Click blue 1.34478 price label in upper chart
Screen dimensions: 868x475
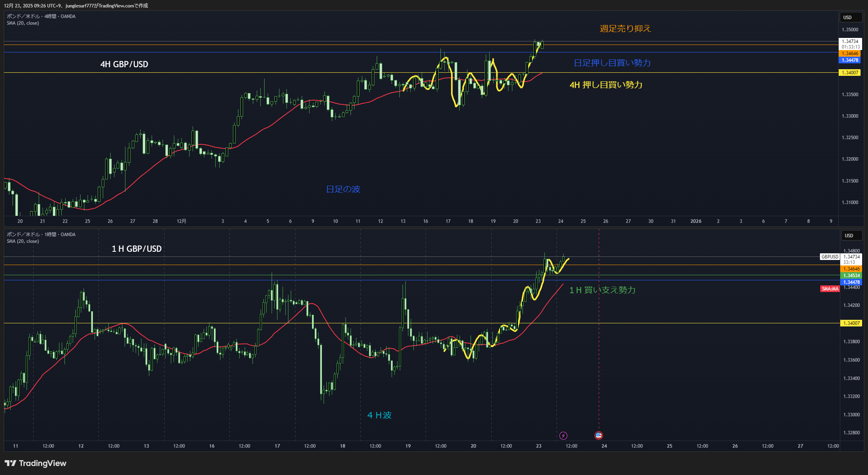(850, 60)
